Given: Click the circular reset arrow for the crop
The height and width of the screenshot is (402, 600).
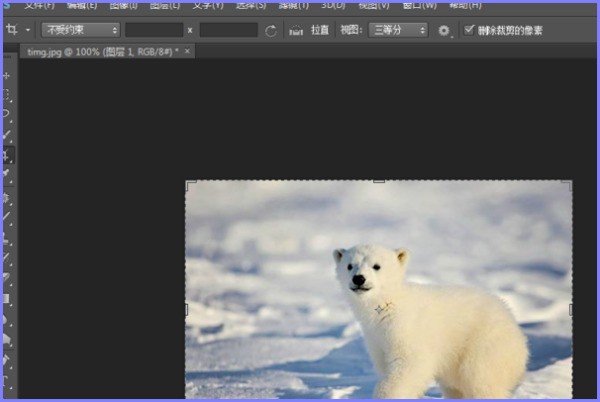Looking at the screenshot, I should (x=271, y=31).
